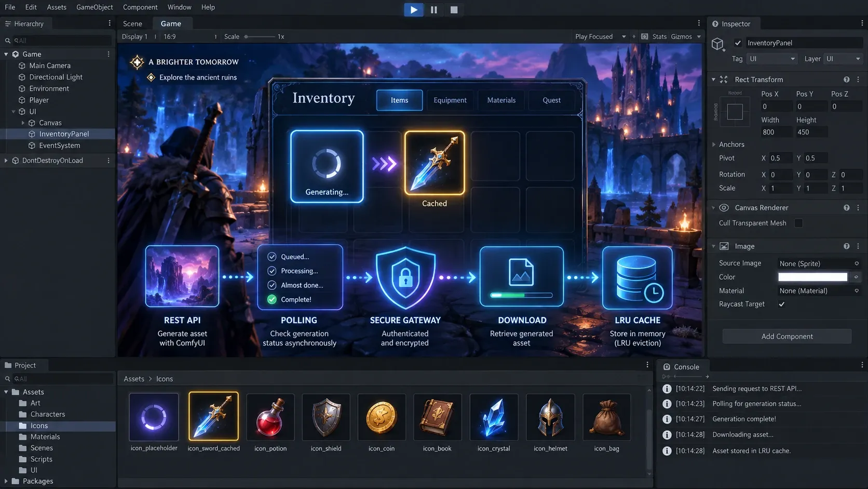Open Image component options menu
The width and height of the screenshot is (868, 489).
click(x=858, y=246)
